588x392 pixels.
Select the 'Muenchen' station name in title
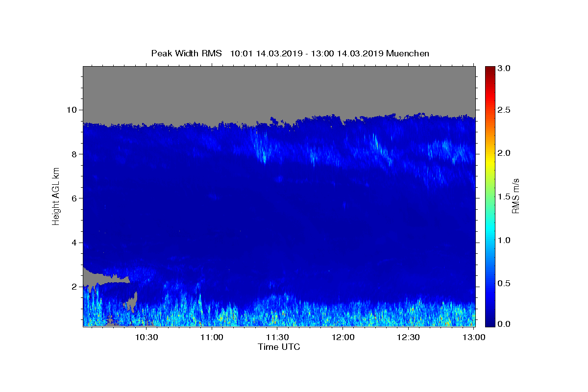pos(408,53)
